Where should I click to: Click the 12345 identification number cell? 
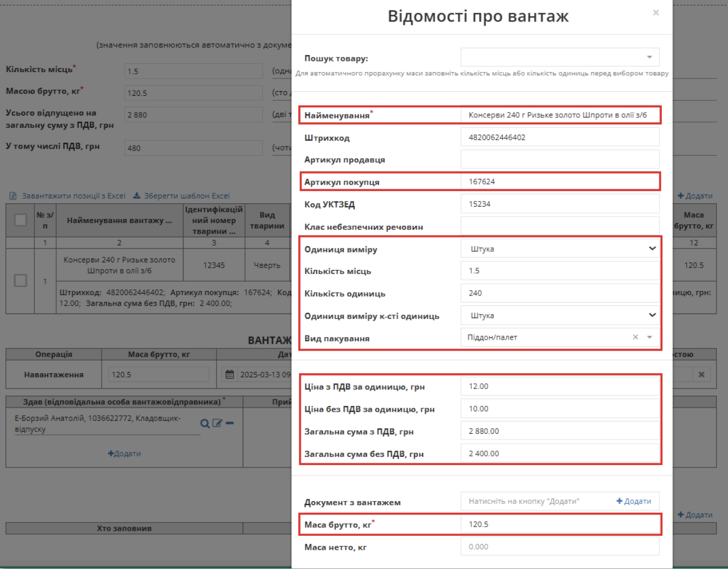[x=214, y=265]
